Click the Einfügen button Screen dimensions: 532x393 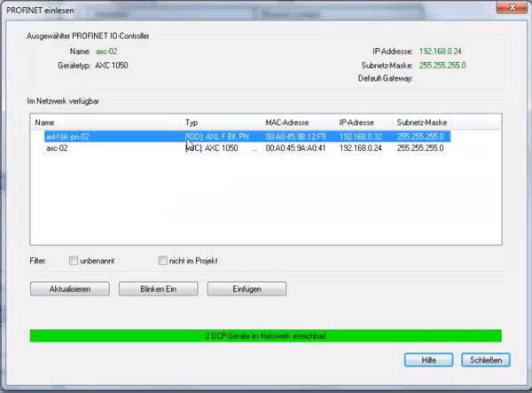(x=246, y=289)
